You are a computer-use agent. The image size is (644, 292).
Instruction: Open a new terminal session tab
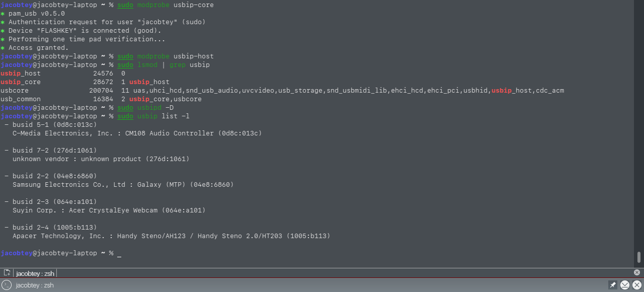pos(7,273)
